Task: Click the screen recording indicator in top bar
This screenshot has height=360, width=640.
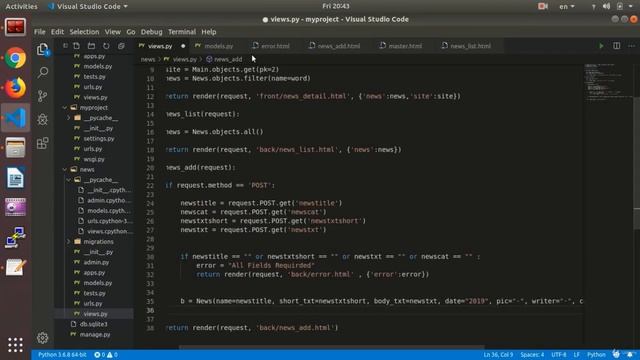Action: point(542,6)
